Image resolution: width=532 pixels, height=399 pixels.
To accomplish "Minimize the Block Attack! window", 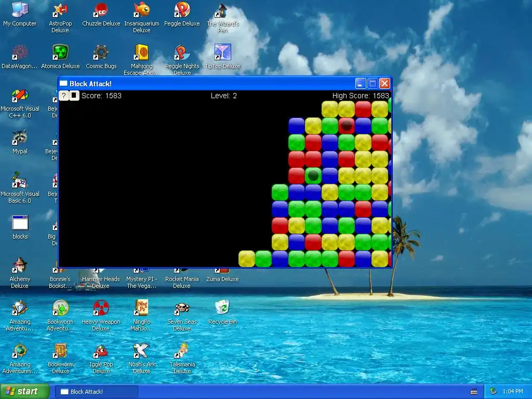I will (x=361, y=84).
